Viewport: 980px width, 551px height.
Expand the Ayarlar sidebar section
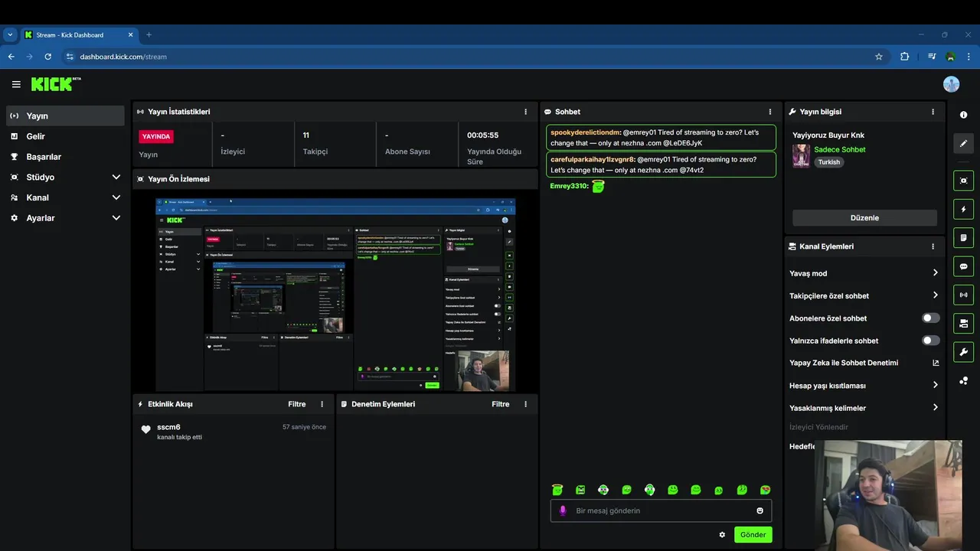116,218
